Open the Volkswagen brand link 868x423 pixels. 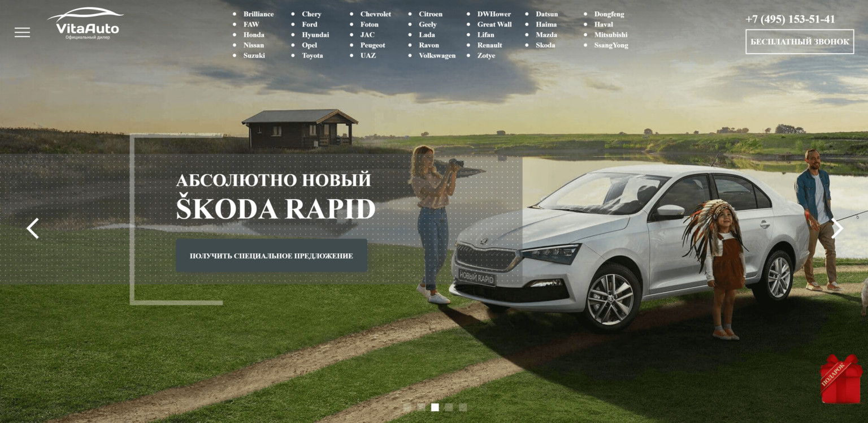pyautogui.click(x=437, y=55)
